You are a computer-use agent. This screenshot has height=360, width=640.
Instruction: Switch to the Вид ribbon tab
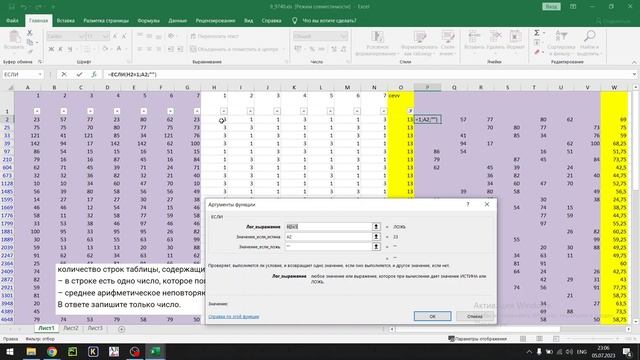pos(248,20)
